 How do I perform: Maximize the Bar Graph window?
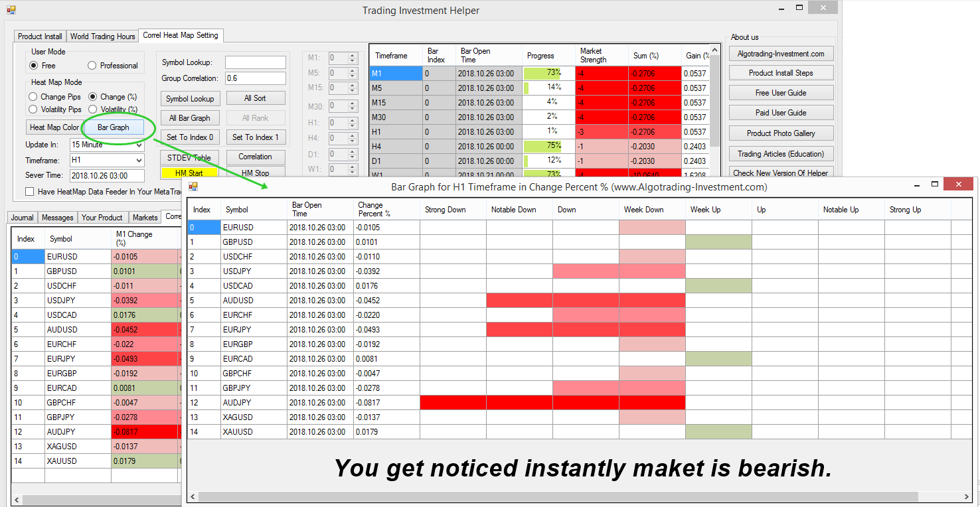934,184
